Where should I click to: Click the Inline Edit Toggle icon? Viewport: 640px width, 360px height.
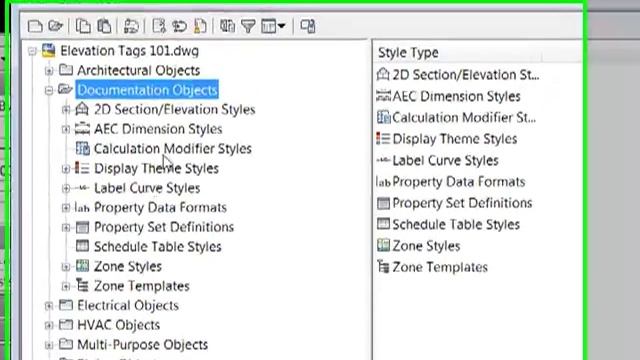click(307, 27)
